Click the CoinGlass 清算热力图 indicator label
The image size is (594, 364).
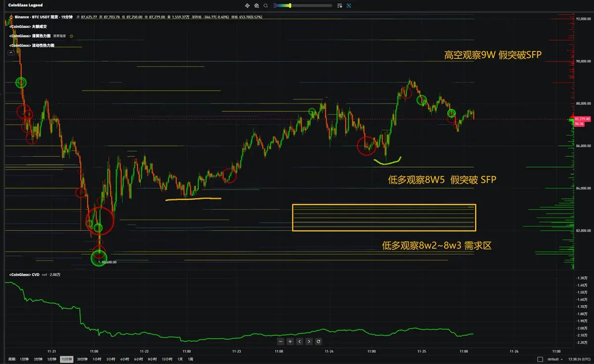[30, 36]
